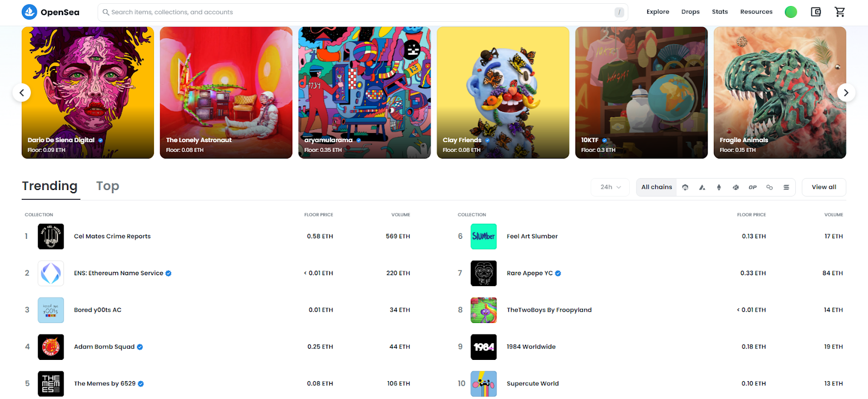
Task: Filter by Ethereum chain icon
Action: coord(719,187)
